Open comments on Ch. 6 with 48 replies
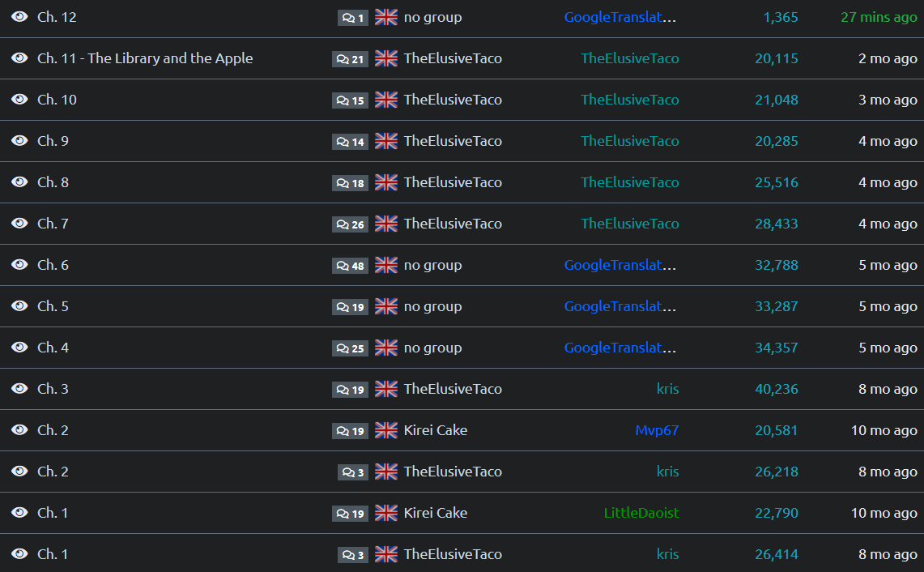Viewport: 924px width, 572px height. pyautogui.click(x=350, y=266)
